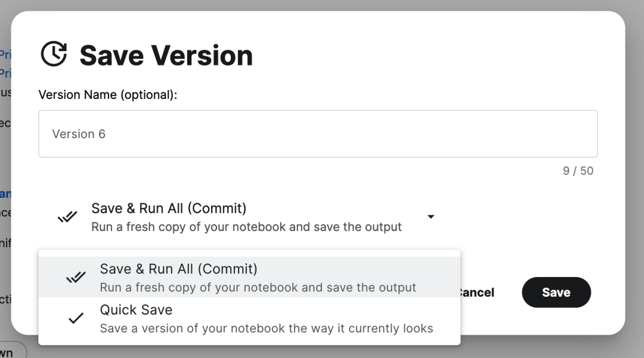The image size is (644, 358).
Task: Click the double-check icon in the highlighted list option
Action: pyautogui.click(x=76, y=278)
